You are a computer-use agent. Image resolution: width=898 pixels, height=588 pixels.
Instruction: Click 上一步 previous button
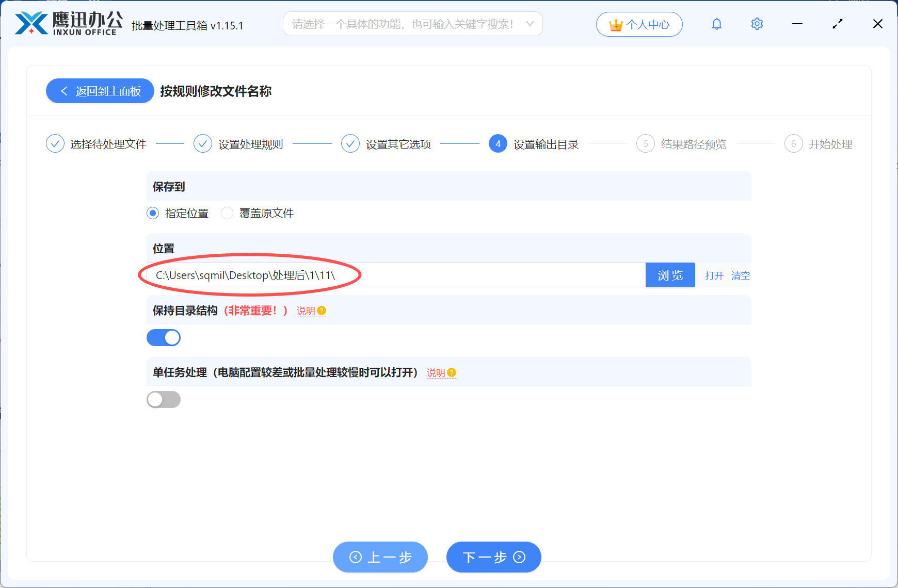pyautogui.click(x=380, y=557)
